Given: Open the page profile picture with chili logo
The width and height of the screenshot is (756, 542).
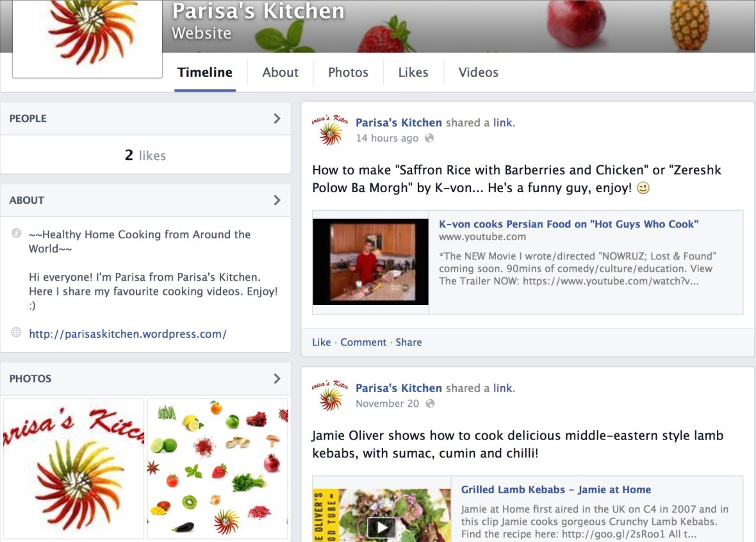Looking at the screenshot, I should (87, 38).
